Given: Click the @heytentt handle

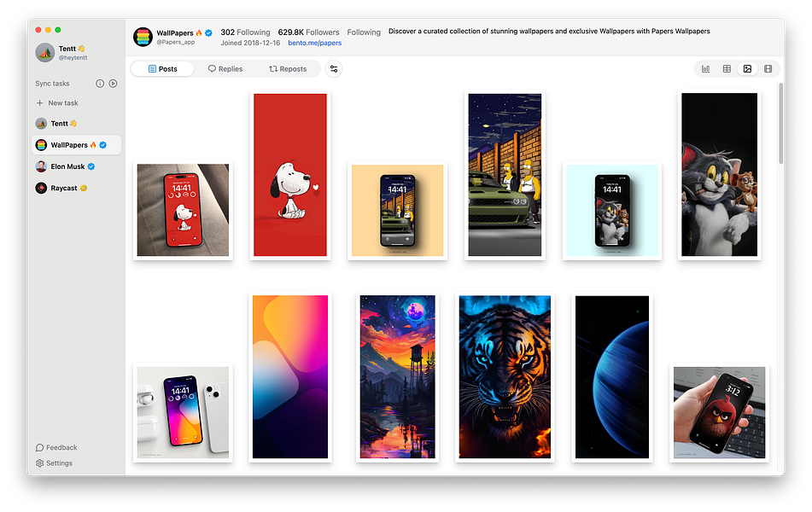Looking at the screenshot, I should 73,58.
